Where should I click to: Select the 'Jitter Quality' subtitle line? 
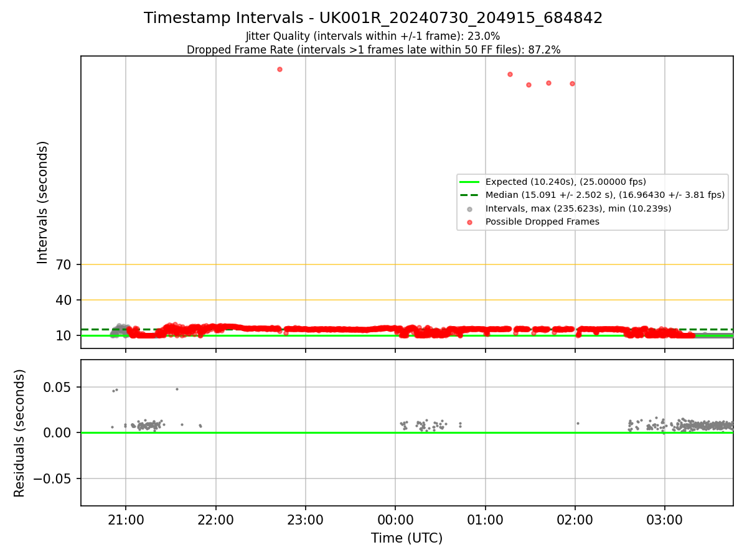click(373, 37)
